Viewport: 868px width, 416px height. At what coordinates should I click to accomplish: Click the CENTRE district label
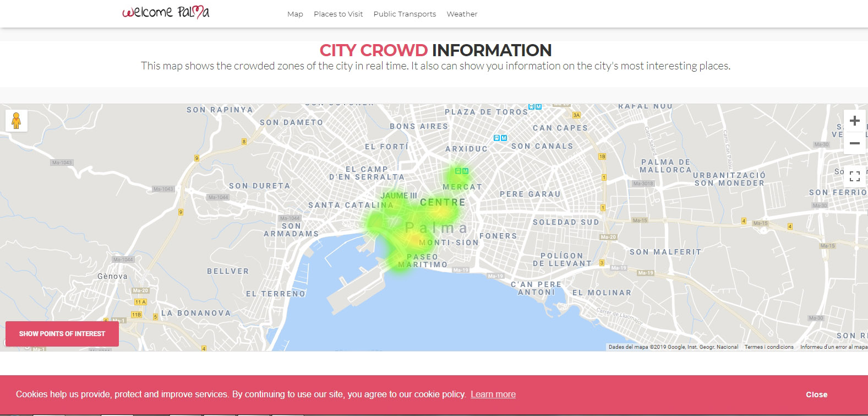(443, 203)
